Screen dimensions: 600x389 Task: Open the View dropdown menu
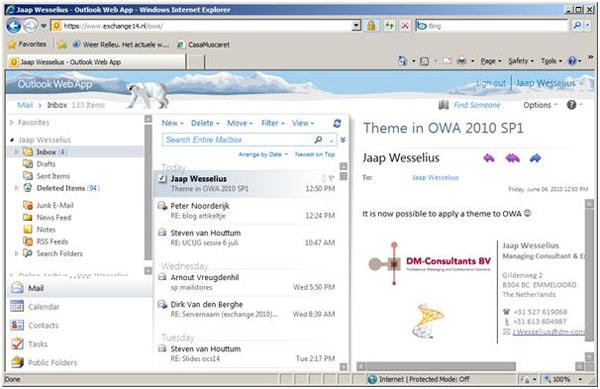coord(303,123)
